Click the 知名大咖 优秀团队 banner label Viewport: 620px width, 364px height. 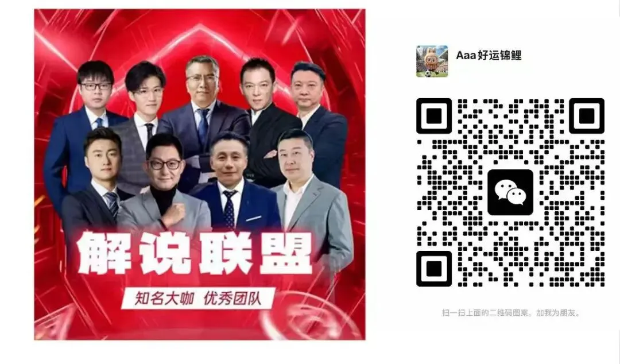click(x=198, y=299)
